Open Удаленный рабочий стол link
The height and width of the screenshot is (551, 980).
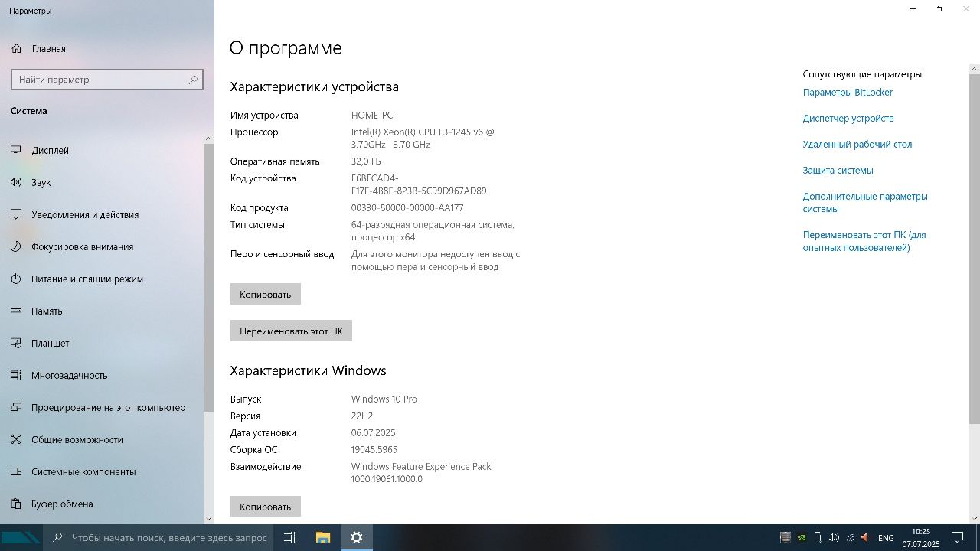click(x=857, y=145)
